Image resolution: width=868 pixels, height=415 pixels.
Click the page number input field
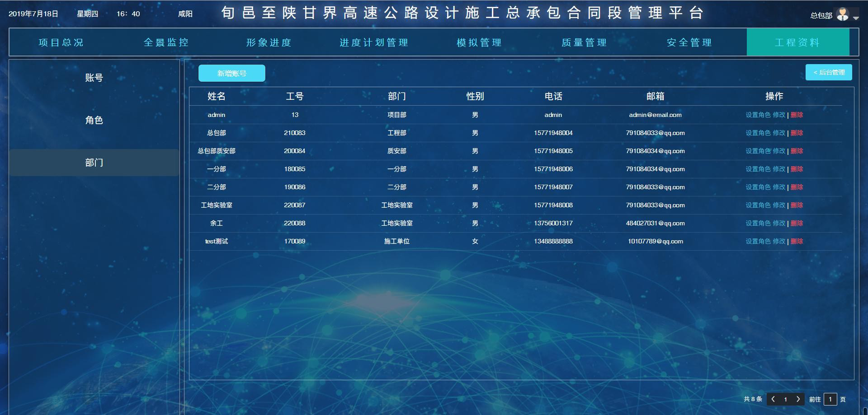[x=830, y=399]
